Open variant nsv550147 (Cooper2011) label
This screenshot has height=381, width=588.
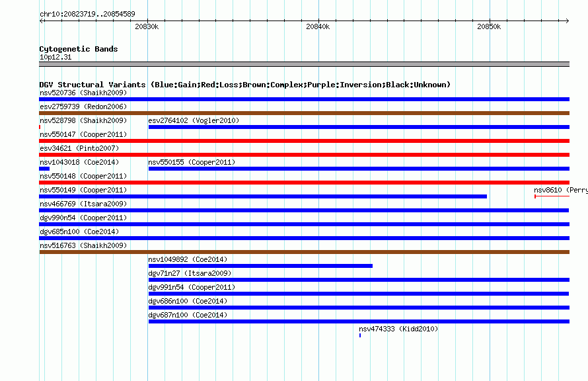click(x=83, y=134)
